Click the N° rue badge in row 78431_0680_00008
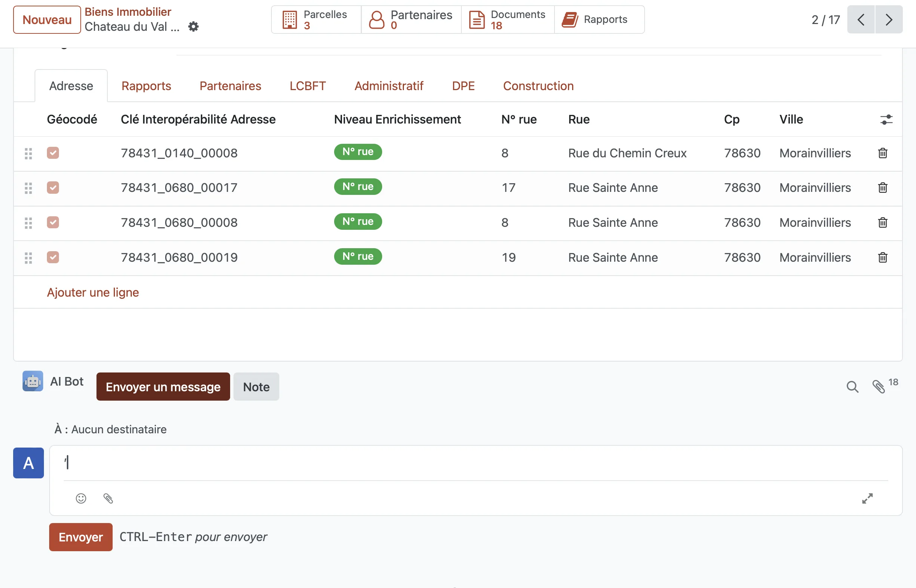This screenshot has height=588, width=916. coord(358,222)
